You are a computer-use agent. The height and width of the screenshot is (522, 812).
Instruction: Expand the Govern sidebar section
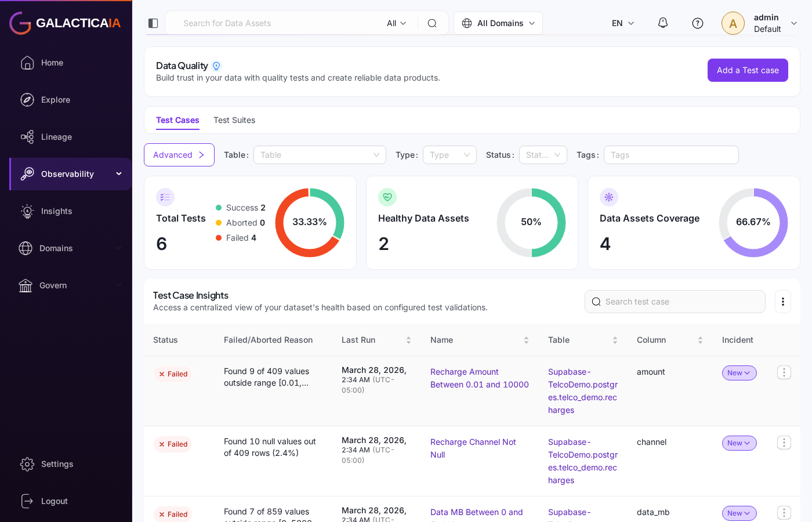click(119, 285)
